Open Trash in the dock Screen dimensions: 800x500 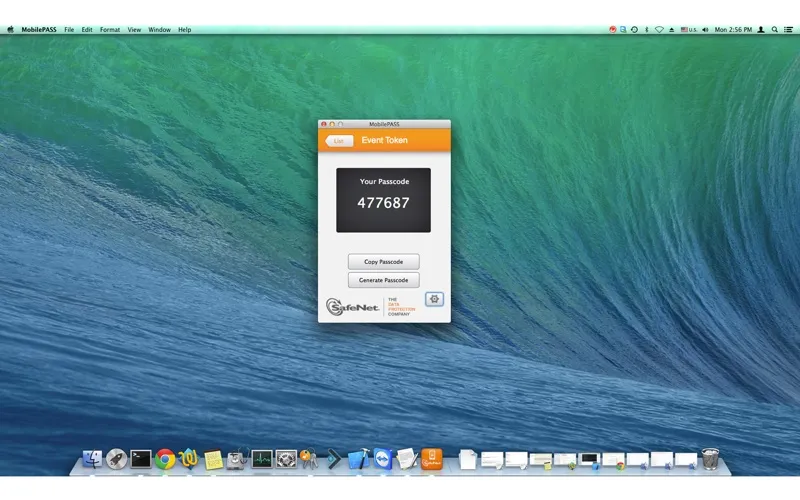click(710, 459)
